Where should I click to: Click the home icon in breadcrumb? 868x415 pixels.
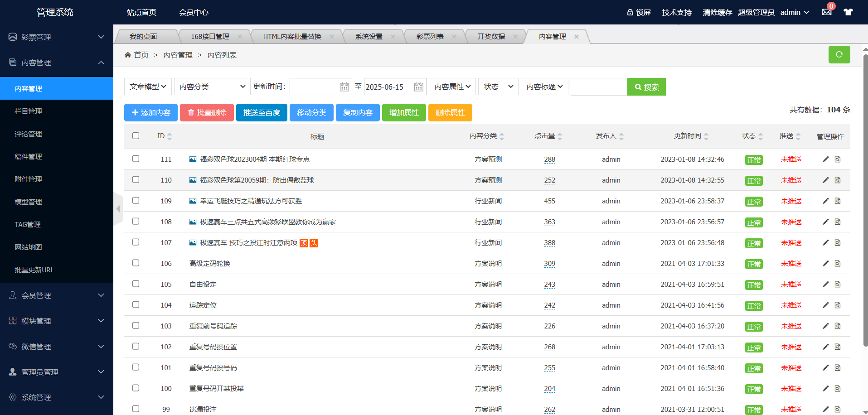pos(128,55)
